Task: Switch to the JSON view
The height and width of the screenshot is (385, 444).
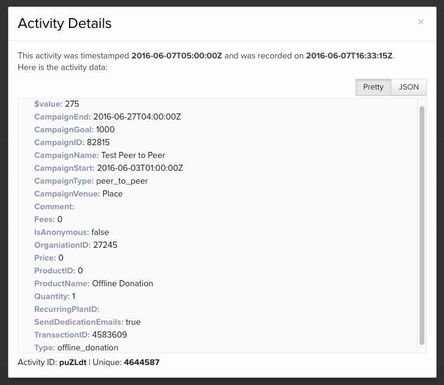Action: [409, 87]
